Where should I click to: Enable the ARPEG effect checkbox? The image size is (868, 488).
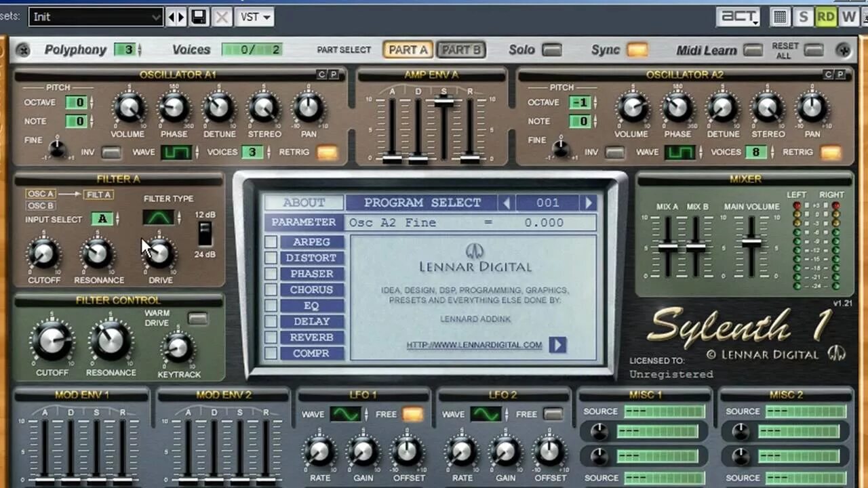271,242
